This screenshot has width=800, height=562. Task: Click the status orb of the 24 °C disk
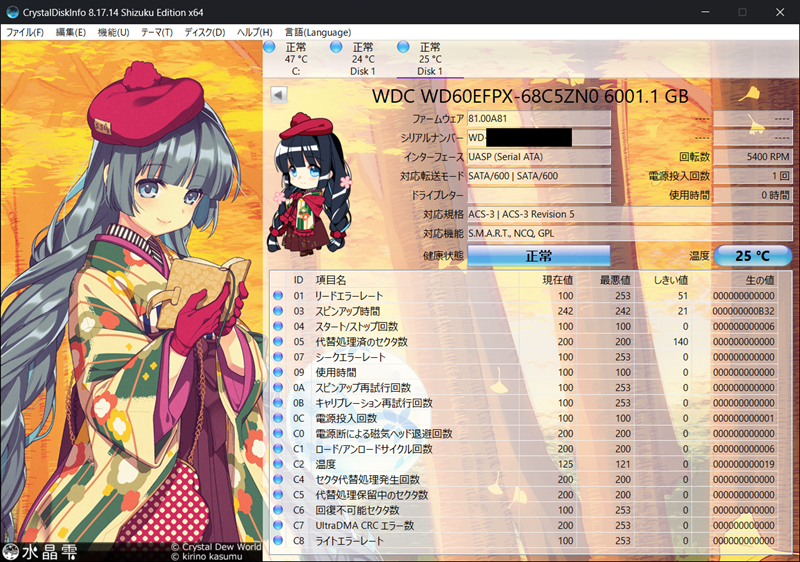click(x=336, y=47)
